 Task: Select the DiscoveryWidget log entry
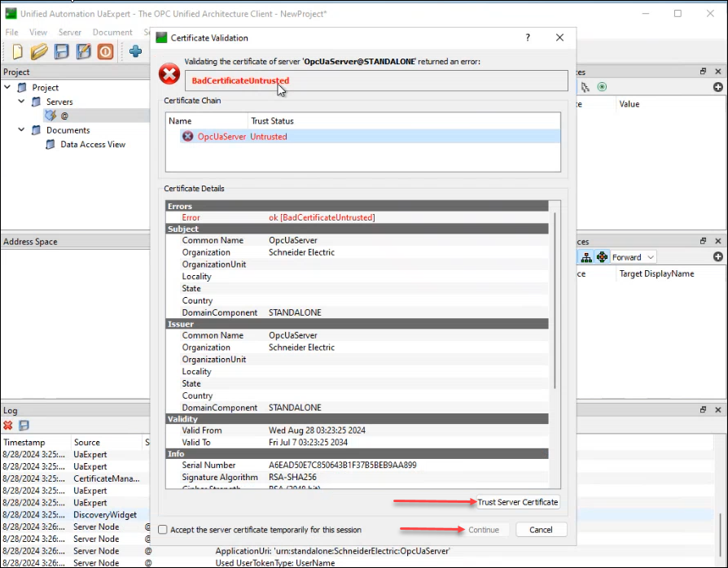[105, 514]
